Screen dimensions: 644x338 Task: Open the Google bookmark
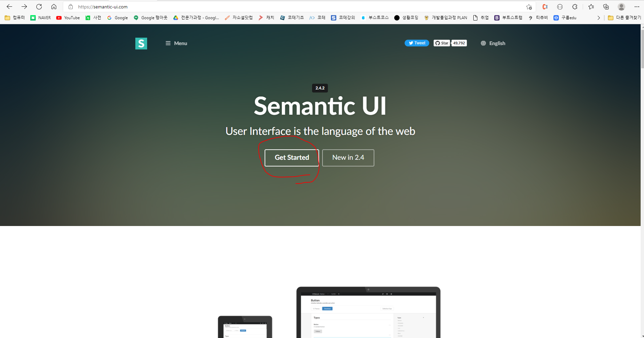tap(117, 18)
